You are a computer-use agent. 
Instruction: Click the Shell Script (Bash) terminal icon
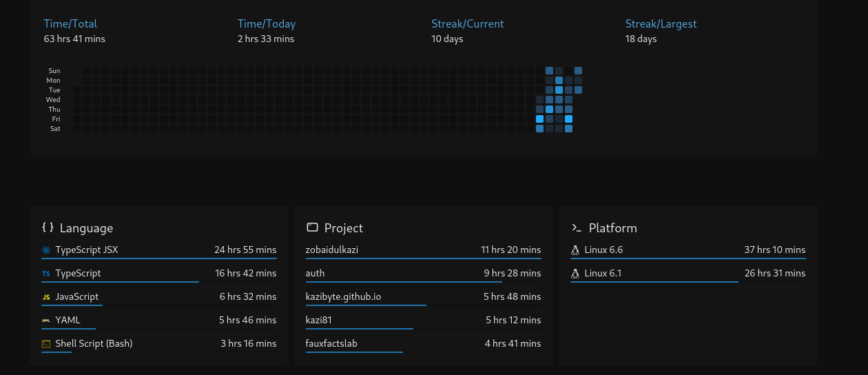[x=46, y=344]
